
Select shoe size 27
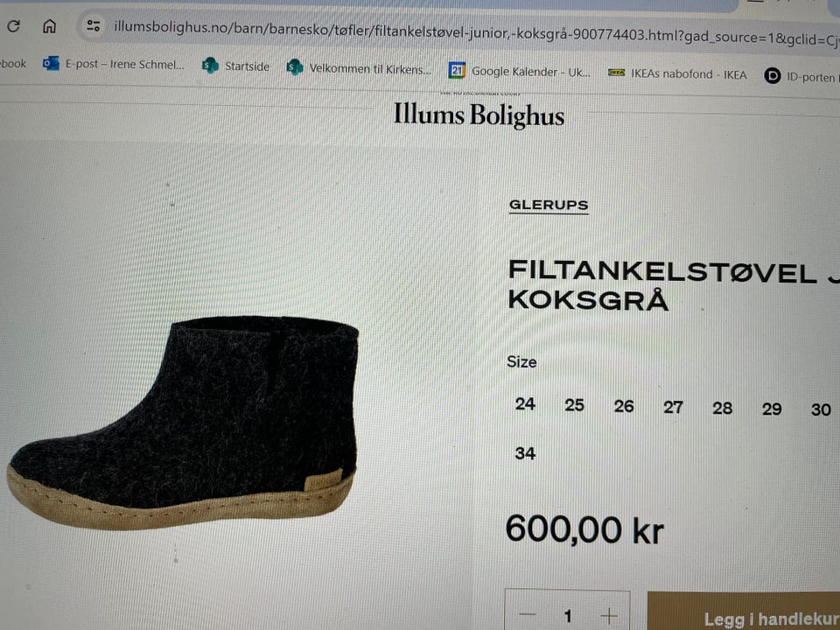coord(673,407)
